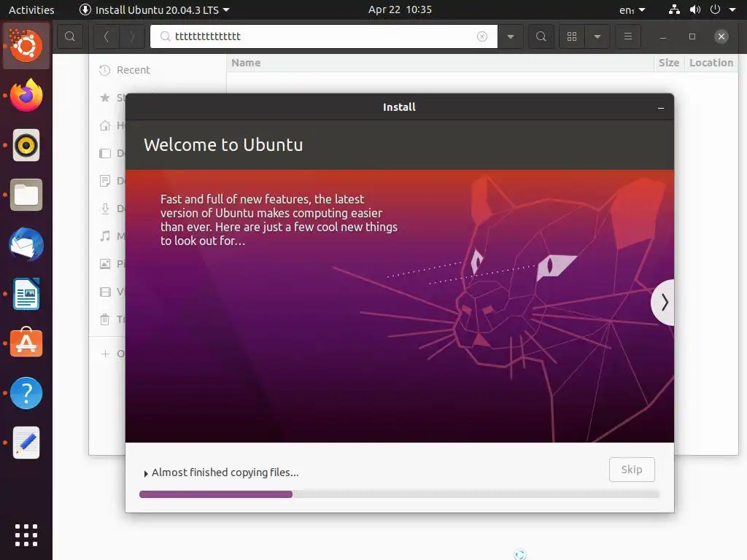747x560 pixels.
Task: Click the search field in Files
Action: pyautogui.click(x=324, y=36)
